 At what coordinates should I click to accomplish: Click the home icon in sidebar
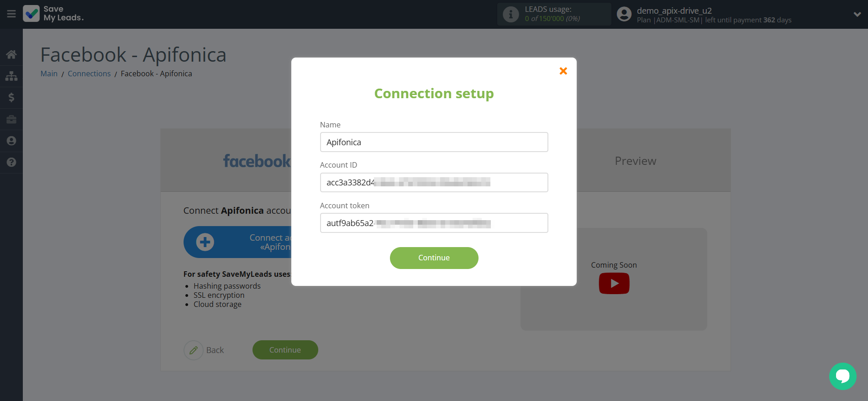pyautogui.click(x=11, y=55)
